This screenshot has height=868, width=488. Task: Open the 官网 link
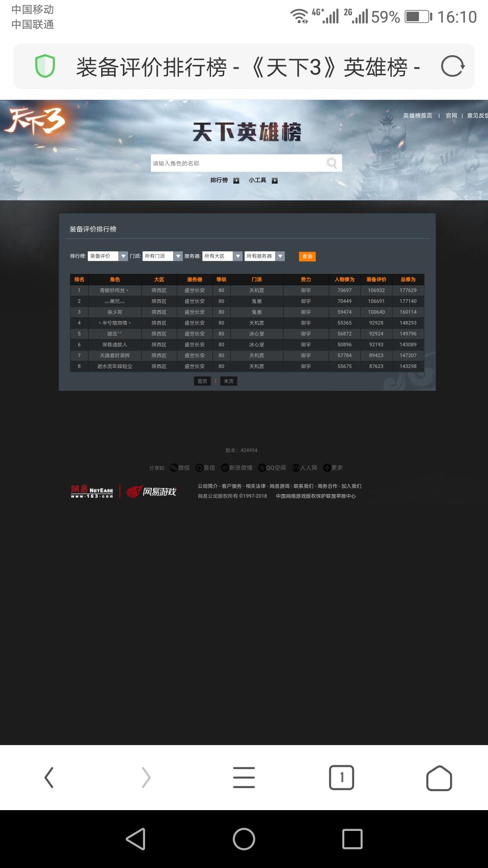tap(451, 116)
